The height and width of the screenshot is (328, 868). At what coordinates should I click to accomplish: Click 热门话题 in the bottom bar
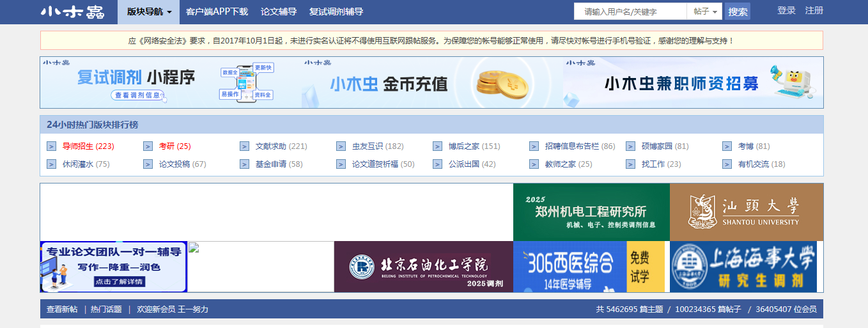tap(106, 309)
